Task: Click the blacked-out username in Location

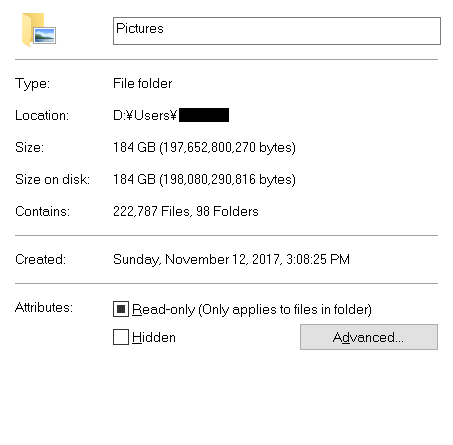Action: [x=204, y=115]
